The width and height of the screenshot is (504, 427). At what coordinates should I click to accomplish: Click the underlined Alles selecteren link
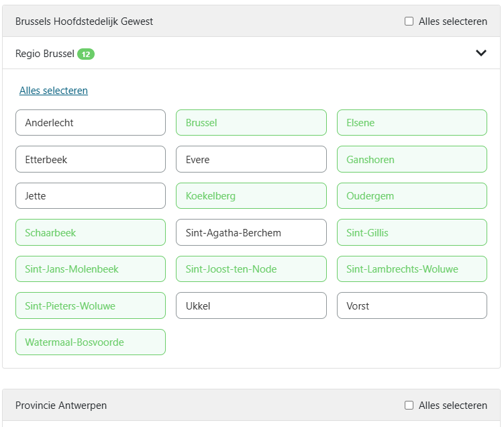pyautogui.click(x=54, y=91)
